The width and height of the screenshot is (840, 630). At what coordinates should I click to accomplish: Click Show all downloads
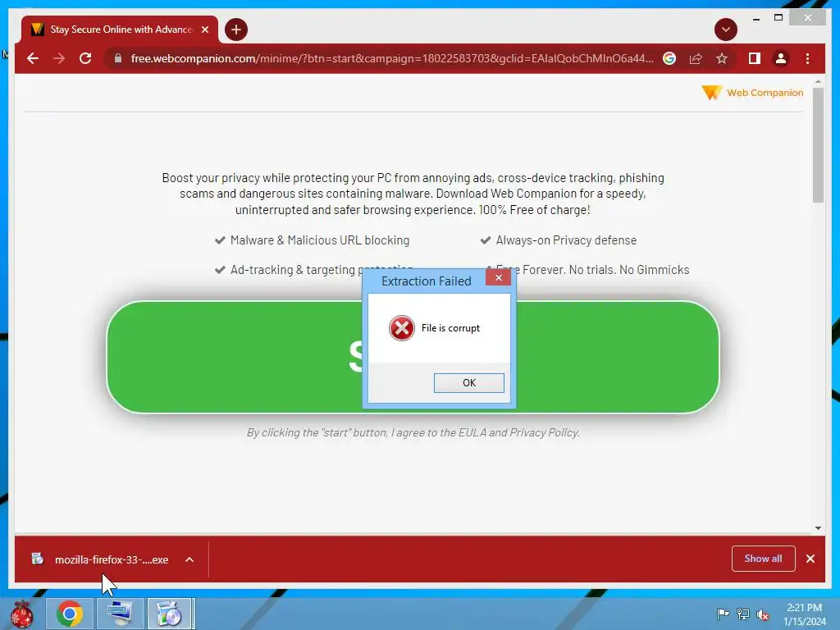point(764,559)
